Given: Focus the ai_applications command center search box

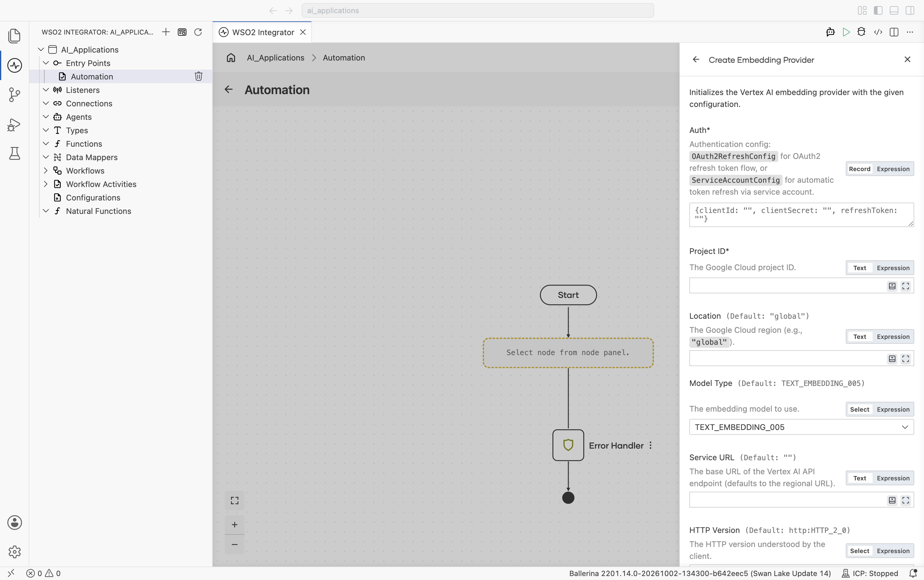Looking at the screenshot, I should coord(478,10).
